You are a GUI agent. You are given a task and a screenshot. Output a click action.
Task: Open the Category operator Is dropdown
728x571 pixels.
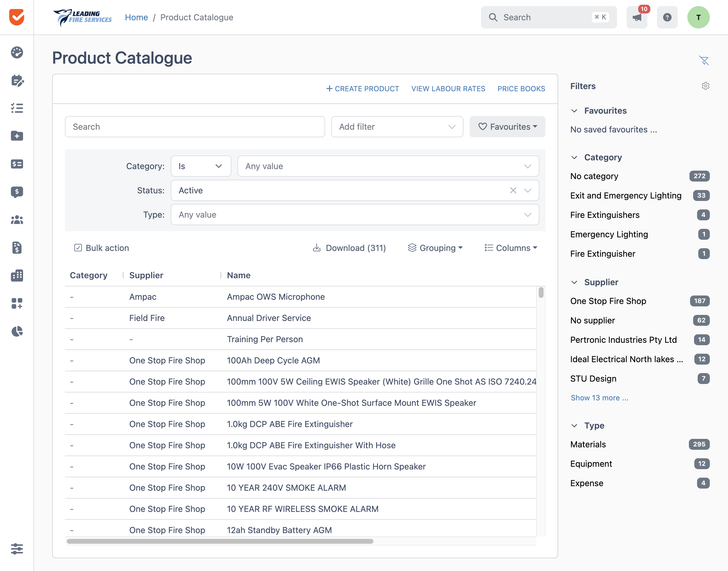click(x=201, y=166)
